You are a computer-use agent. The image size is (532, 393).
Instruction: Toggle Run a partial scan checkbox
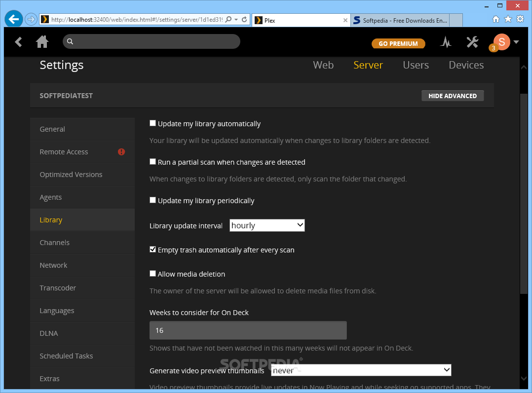[x=152, y=162]
